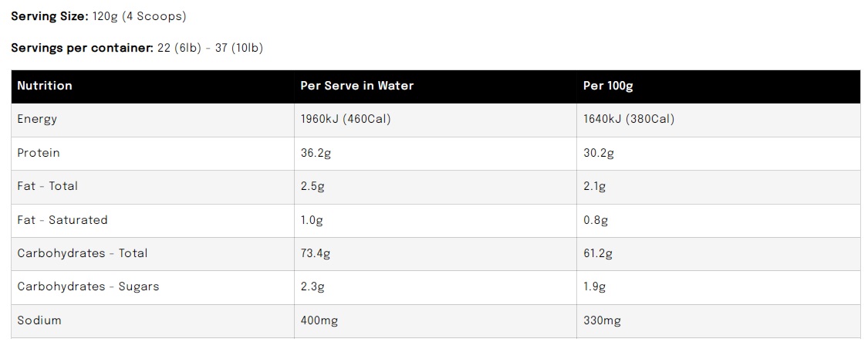The image size is (868, 349).
Task: Click the 2.5g total fat value
Action: coord(312,186)
